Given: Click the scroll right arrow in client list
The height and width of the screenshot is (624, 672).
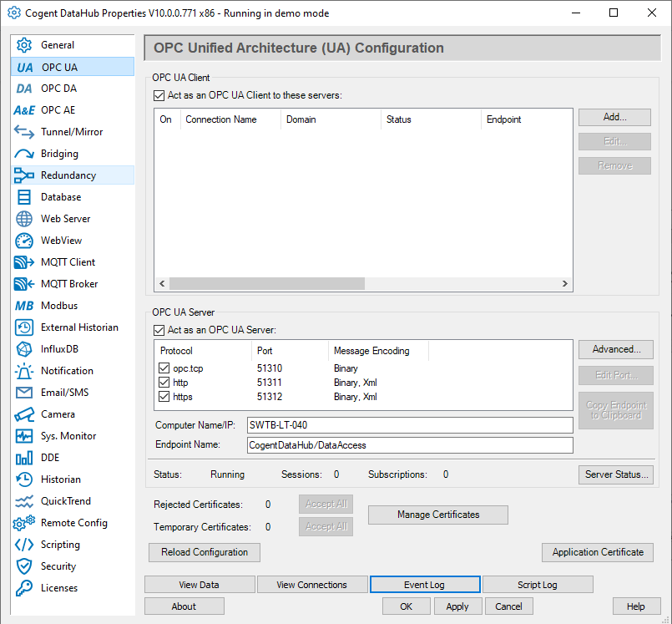Looking at the screenshot, I should pos(565,283).
